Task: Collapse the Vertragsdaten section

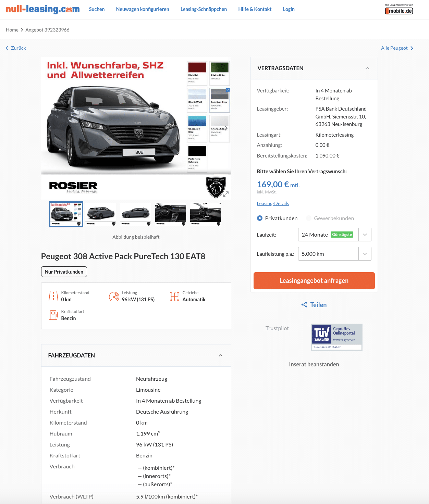Action: (367, 68)
